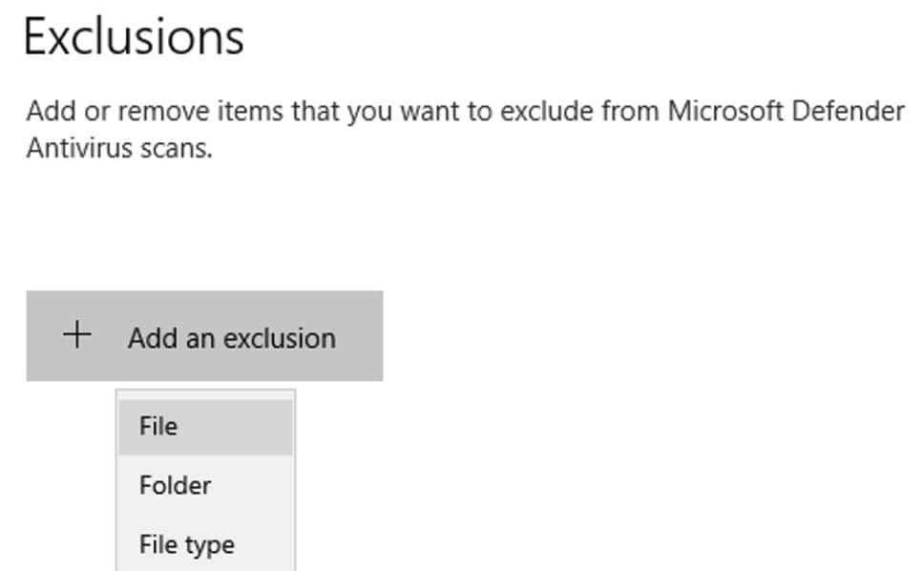The height and width of the screenshot is (571, 924).
Task: Click the 'Add an exclusion' label text
Action: click(x=232, y=337)
